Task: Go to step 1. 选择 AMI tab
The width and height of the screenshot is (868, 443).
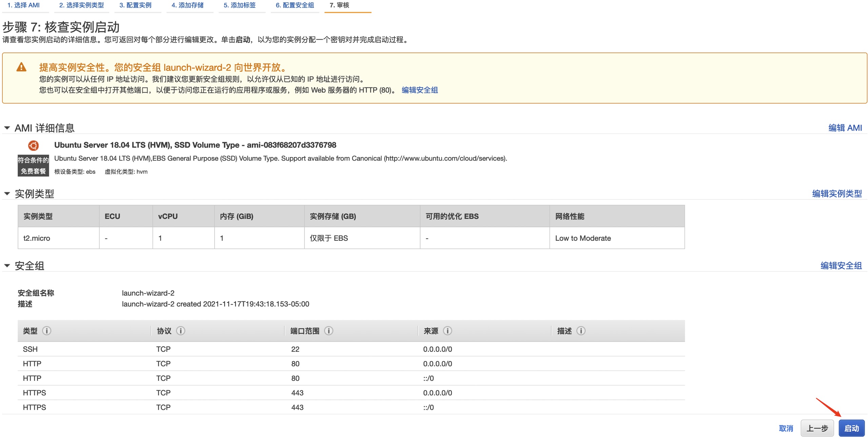Action: click(23, 5)
